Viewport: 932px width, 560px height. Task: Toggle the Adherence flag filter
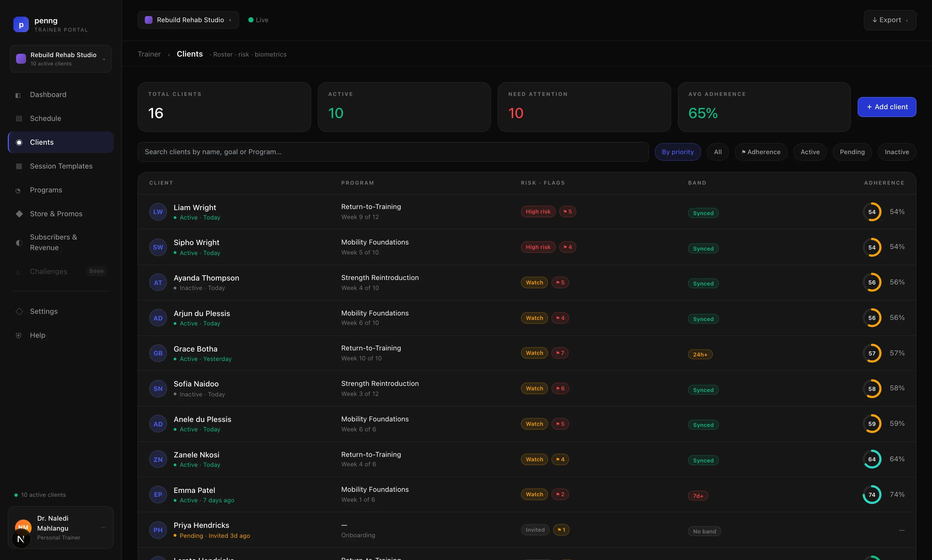(x=761, y=152)
